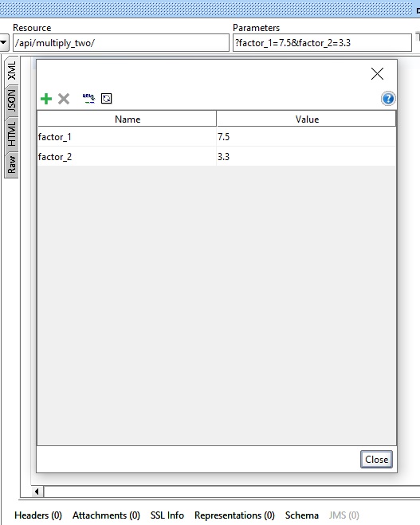Switch to the XML side tab
This screenshot has height=525, width=420.
(11, 71)
